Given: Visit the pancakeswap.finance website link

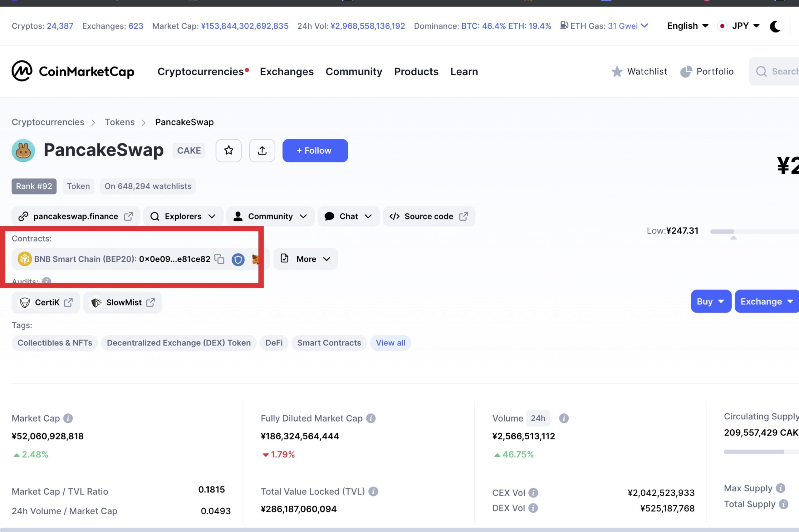Looking at the screenshot, I should 76,216.
